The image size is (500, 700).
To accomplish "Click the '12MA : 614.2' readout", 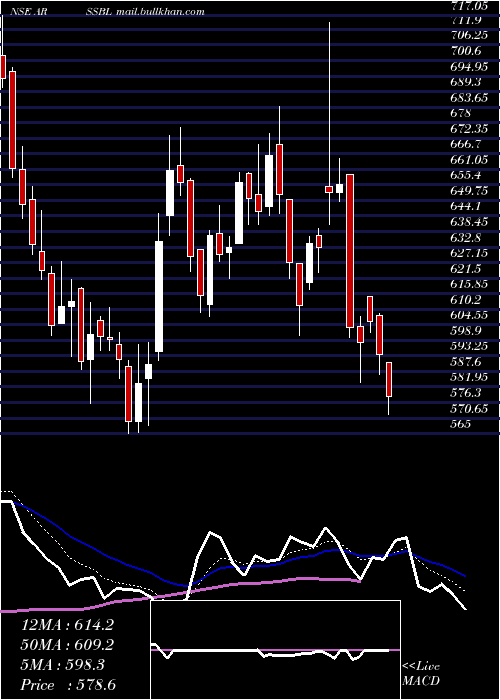I will (x=67, y=625).
